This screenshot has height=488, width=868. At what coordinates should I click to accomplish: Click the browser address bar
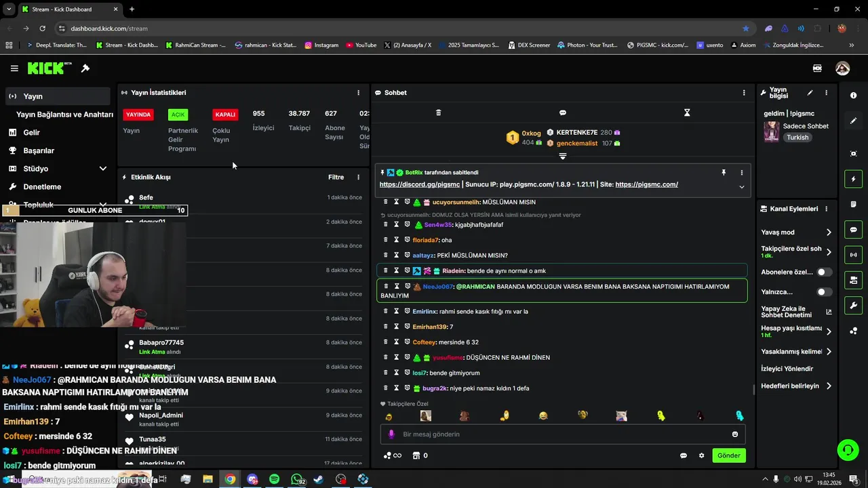(400, 28)
